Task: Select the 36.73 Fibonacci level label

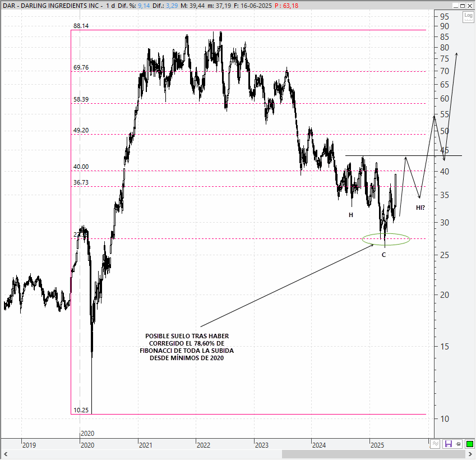Action: [x=81, y=183]
